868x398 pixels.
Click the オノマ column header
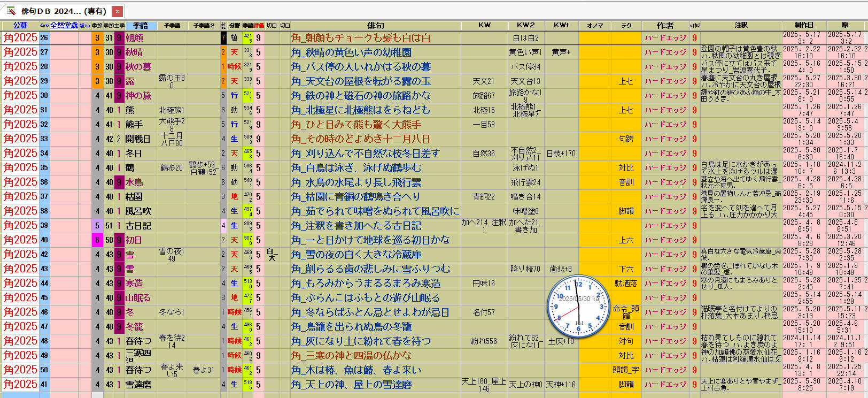click(x=595, y=25)
